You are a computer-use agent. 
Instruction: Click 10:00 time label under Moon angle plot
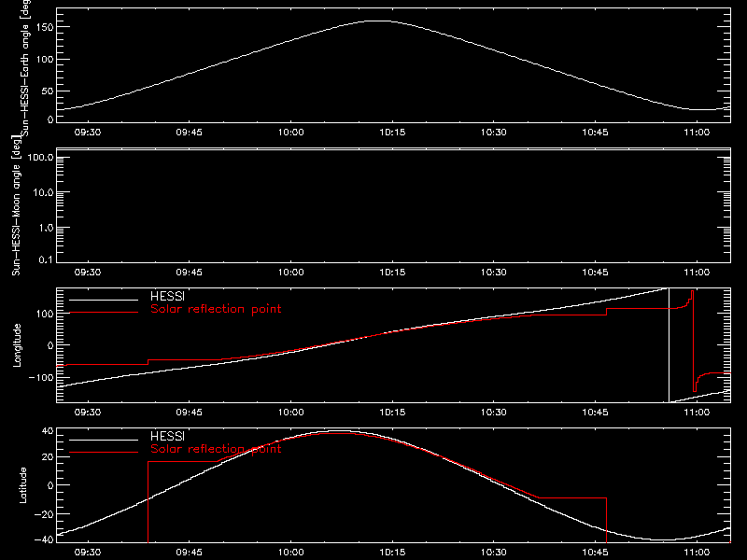tap(290, 273)
